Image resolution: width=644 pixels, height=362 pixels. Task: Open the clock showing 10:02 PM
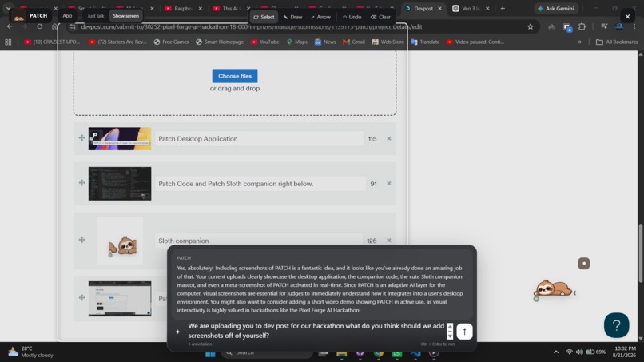pyautogui.click(x=624, y=352)
